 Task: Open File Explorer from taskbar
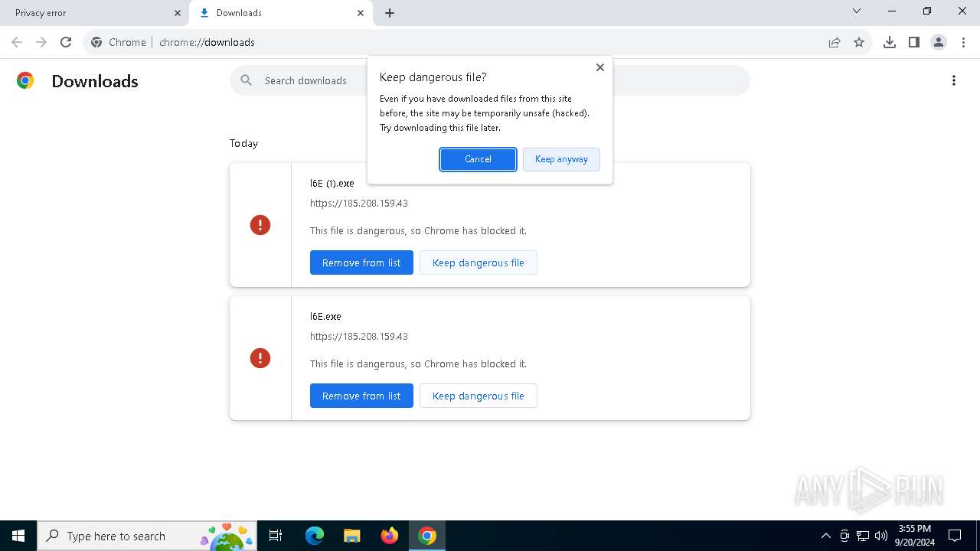352,536
